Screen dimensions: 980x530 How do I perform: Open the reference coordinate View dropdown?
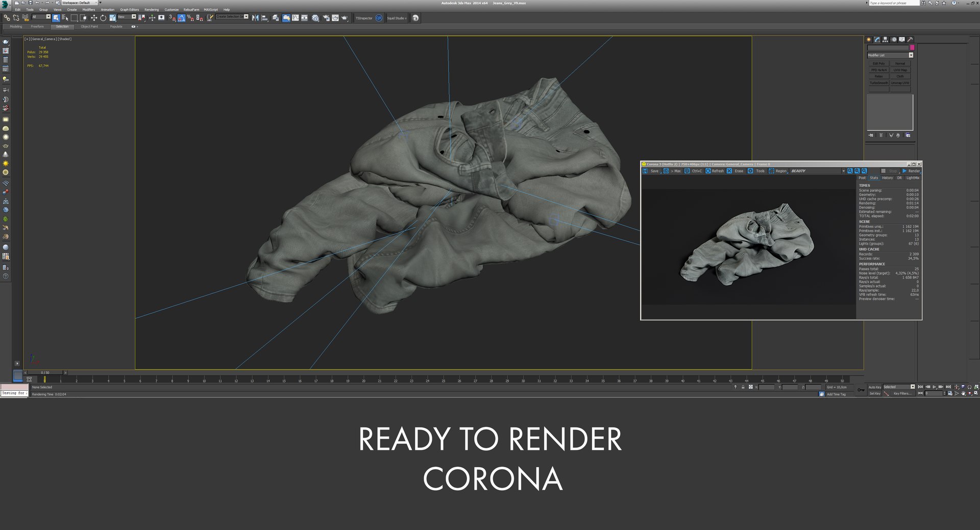coord(127,17)
